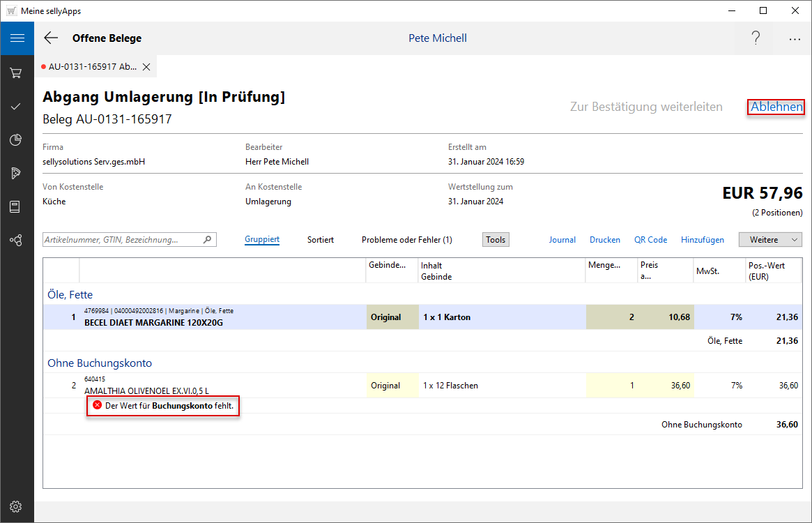Image resolution: width=812 pixels, height=523 pixels.
Task: Switch to Gruppiert view
Action: (262, 240)
